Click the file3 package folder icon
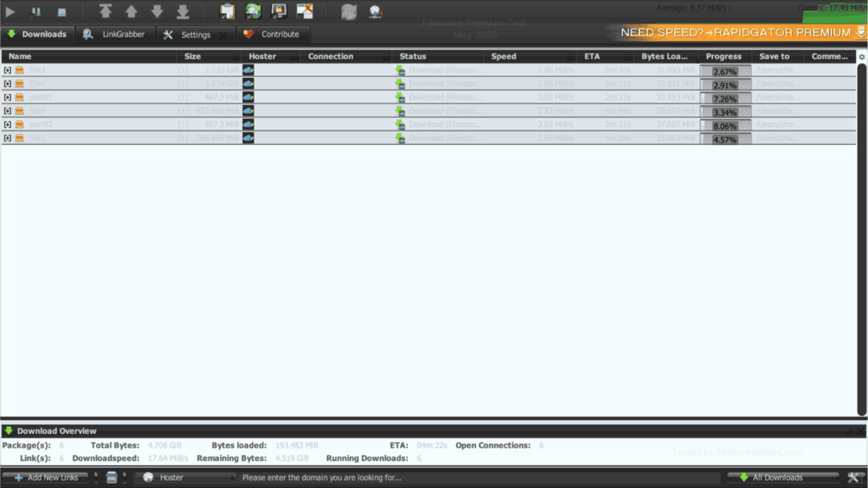Screen dimensions: 868x488 coord(19,70)
